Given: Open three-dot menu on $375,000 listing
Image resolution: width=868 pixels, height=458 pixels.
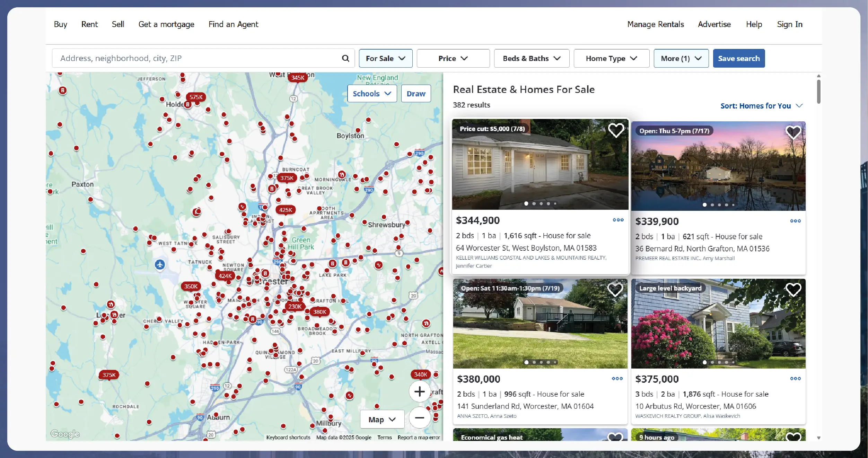Looking at the screenshot, I should click(795, 379).
